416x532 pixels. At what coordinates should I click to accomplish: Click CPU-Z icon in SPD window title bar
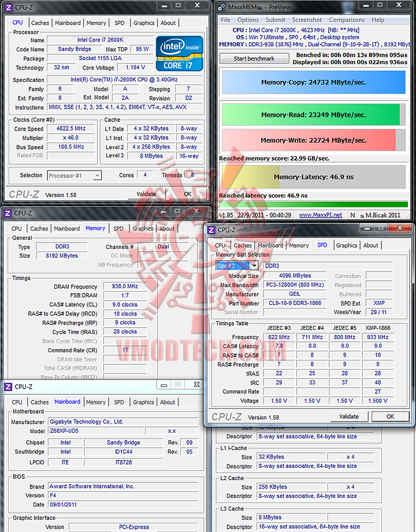(211, 230)
